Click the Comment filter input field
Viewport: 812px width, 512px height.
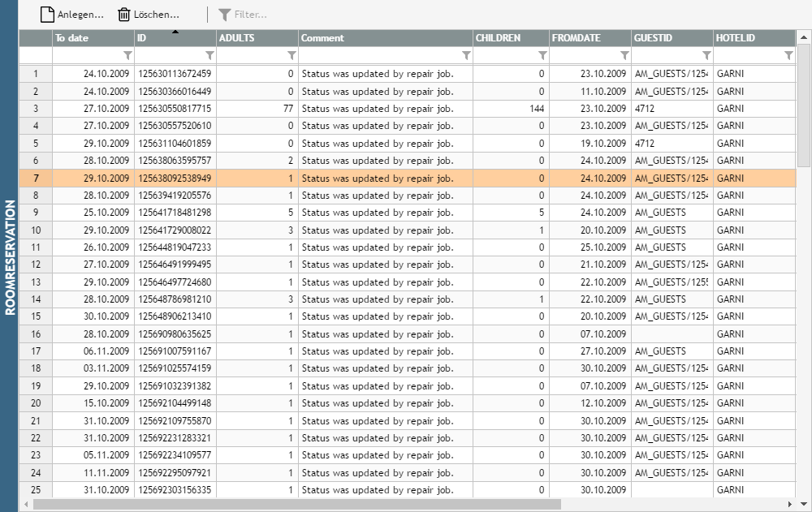[x=378, y=55]
